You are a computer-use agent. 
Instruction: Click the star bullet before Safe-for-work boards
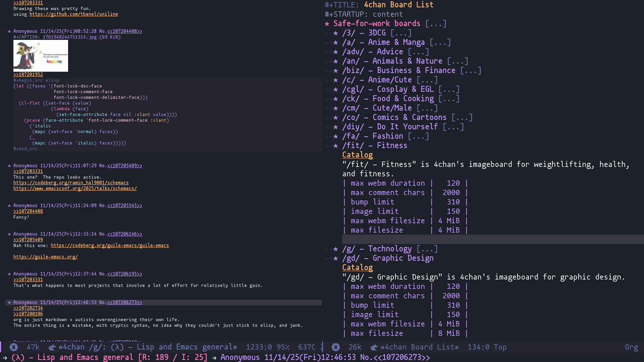[x=327, y=23]
